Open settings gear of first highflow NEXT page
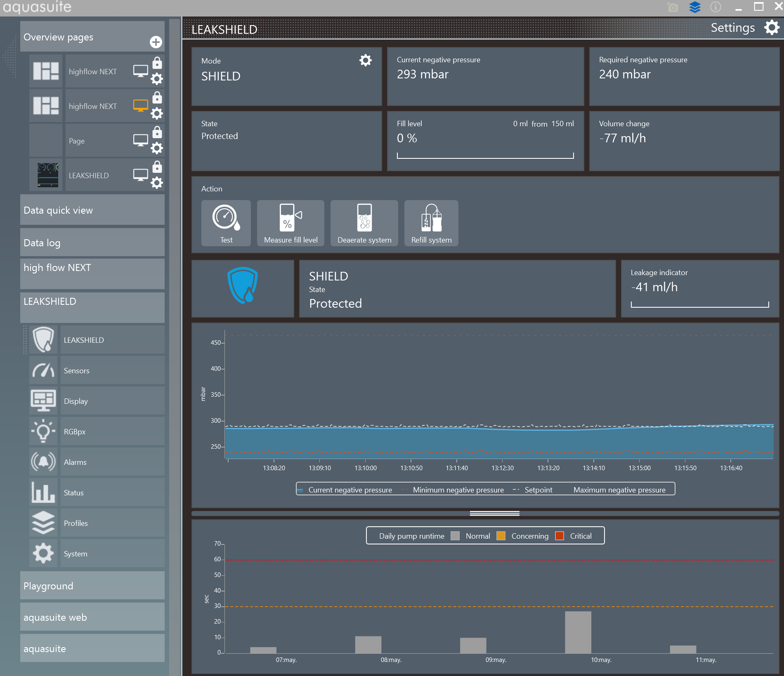The width and height of the screenshot is (784, 676). 157,79
